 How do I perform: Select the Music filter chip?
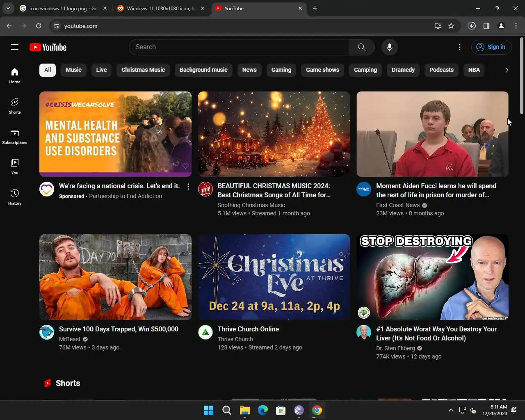click(x=74, y=70)
